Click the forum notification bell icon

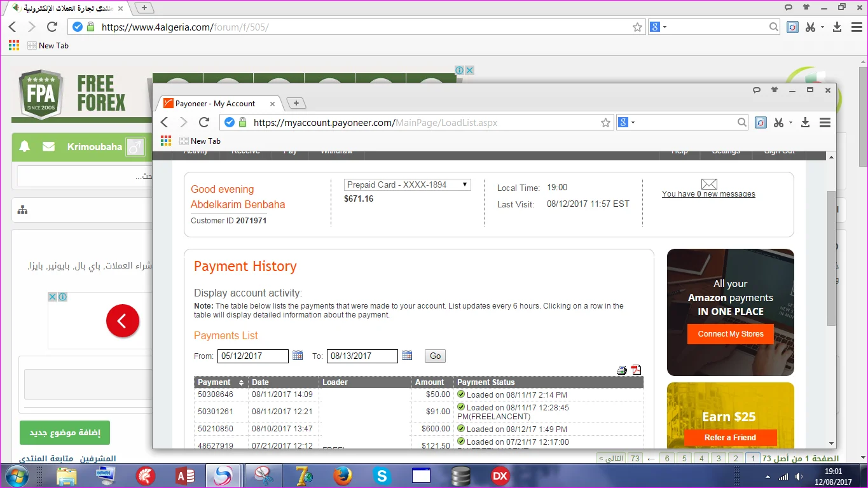pos(25,147)
